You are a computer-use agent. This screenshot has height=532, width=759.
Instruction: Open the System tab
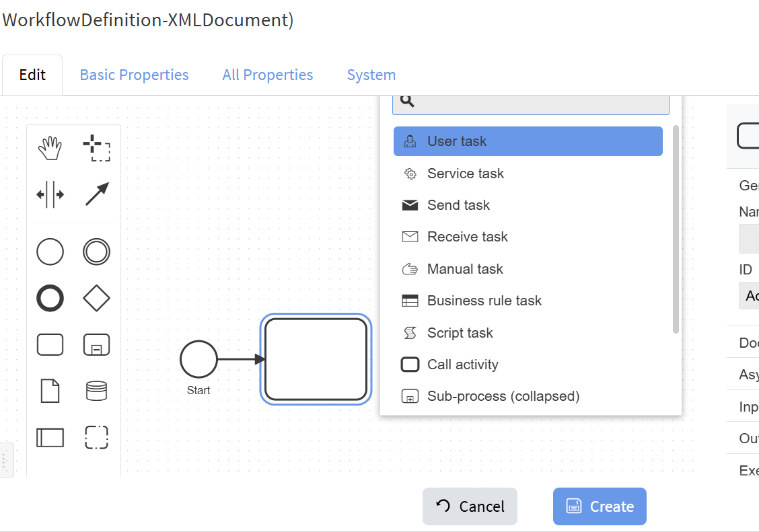(x=371, y=75)
